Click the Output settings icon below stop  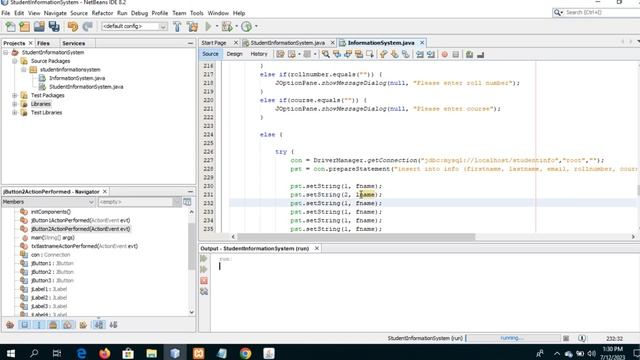204,291
